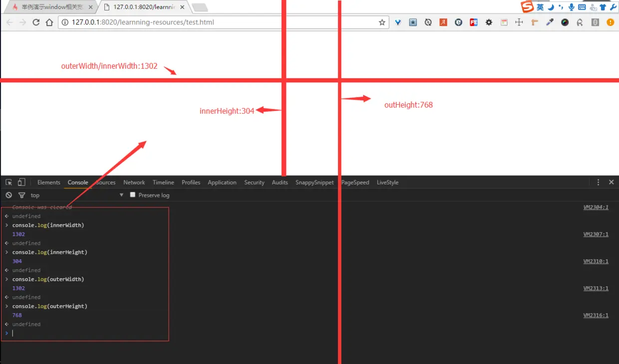Open source link VM2310:1

click(x=596, y=261)
